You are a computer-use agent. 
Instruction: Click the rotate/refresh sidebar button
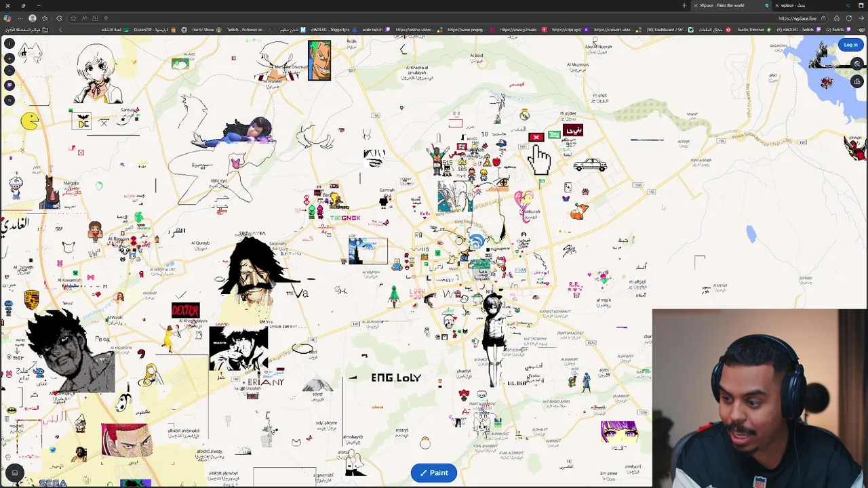click(9, 100)
